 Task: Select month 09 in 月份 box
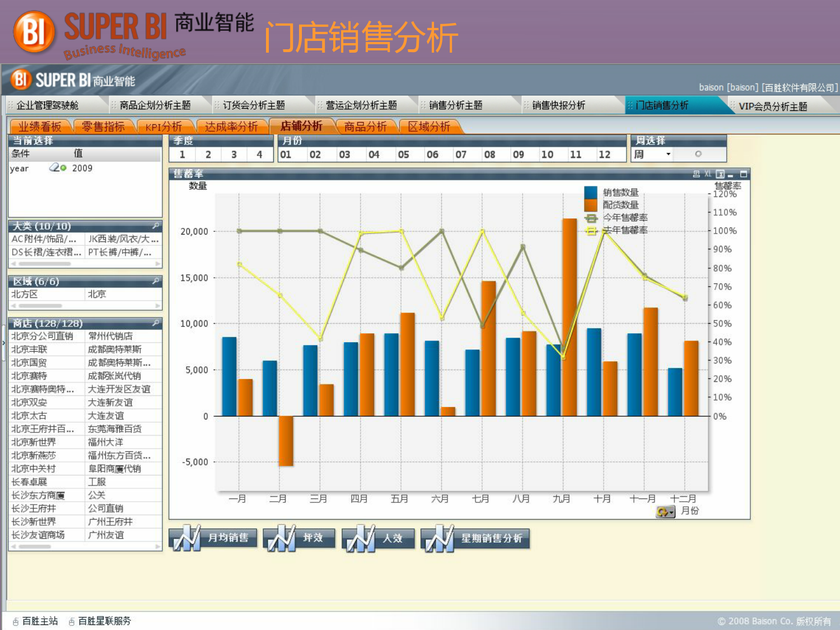click(519, 155)
